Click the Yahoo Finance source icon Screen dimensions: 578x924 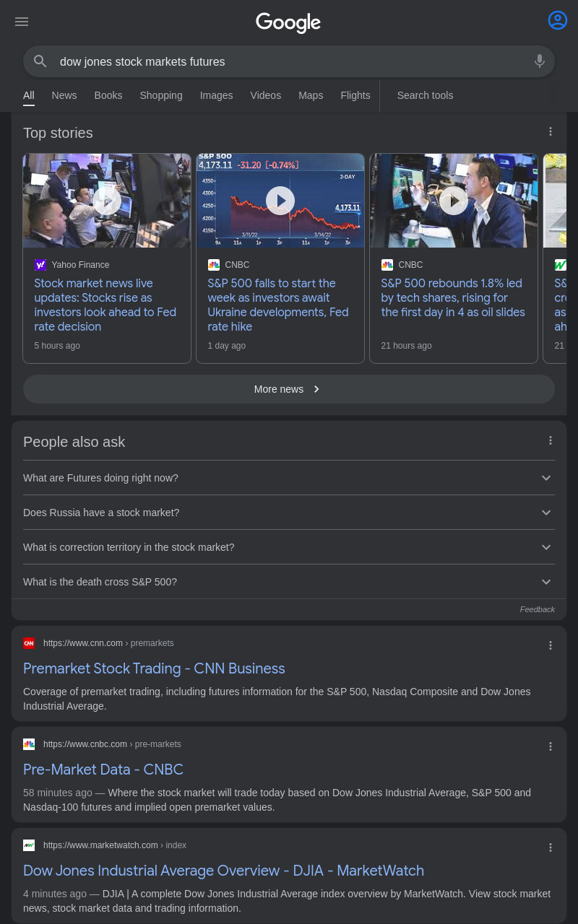pos(40,265)
